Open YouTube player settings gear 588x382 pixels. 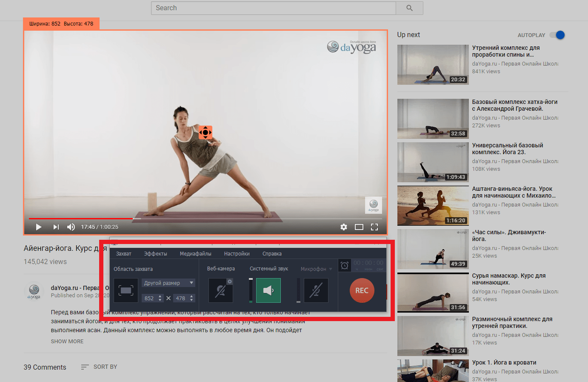tap(344, 227)
